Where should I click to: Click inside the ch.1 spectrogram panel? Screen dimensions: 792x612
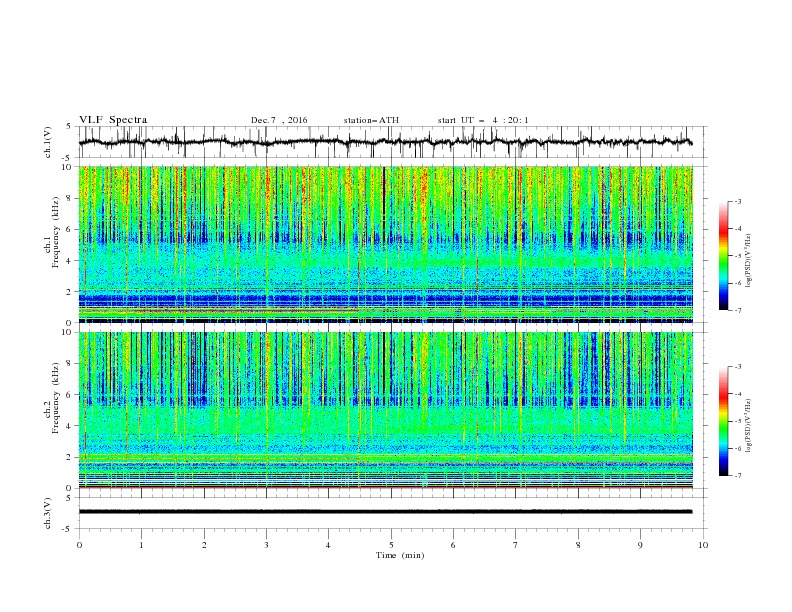(386, 244)
